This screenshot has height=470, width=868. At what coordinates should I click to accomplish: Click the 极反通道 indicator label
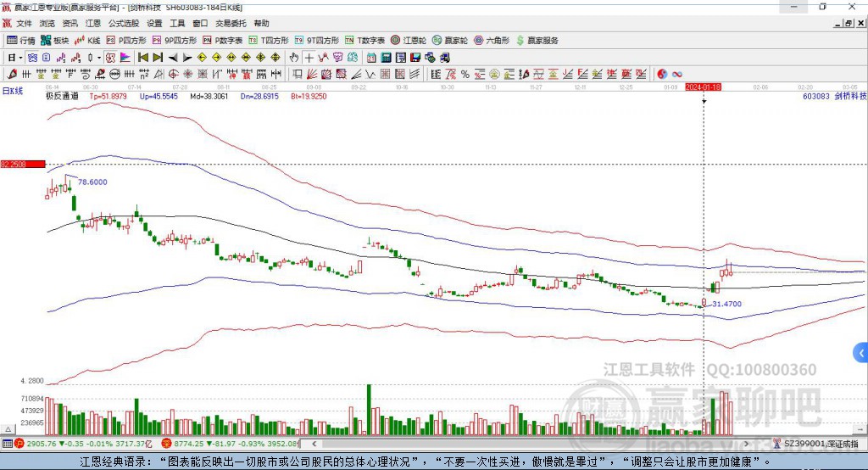pyautogui.click(x=62, y=96)
